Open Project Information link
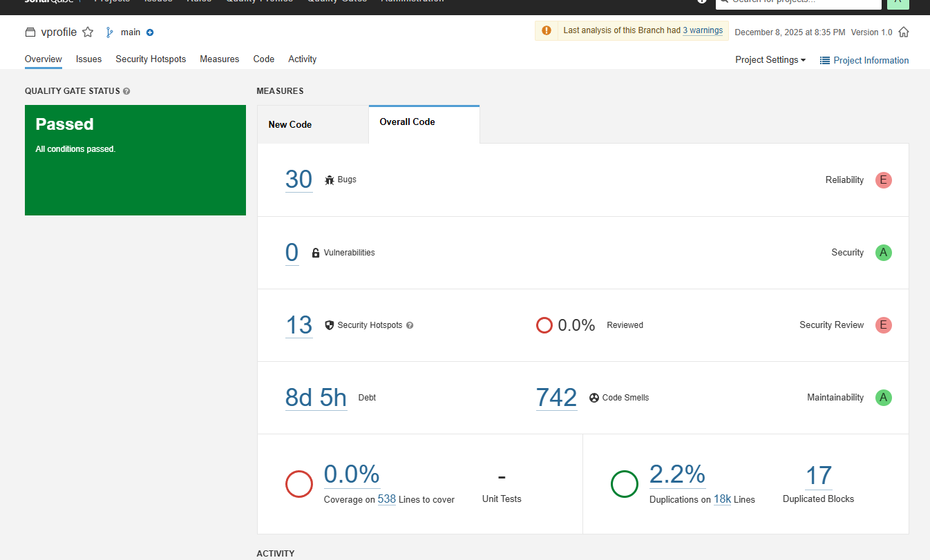The height and width of the screenshot is (560, 930). pyautogui.click(x=864, y=60)
